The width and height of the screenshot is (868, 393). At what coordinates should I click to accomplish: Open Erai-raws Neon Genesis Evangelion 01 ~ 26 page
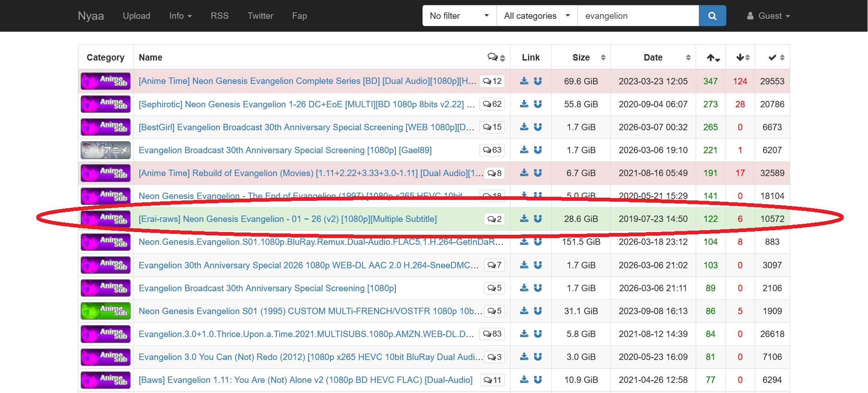tap(288, 219)
